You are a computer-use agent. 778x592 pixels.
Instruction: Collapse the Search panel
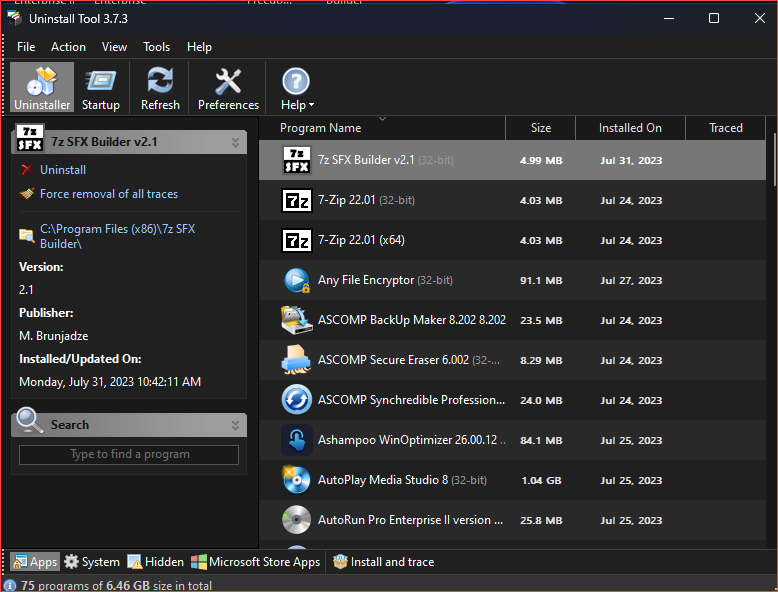(235, 425)
